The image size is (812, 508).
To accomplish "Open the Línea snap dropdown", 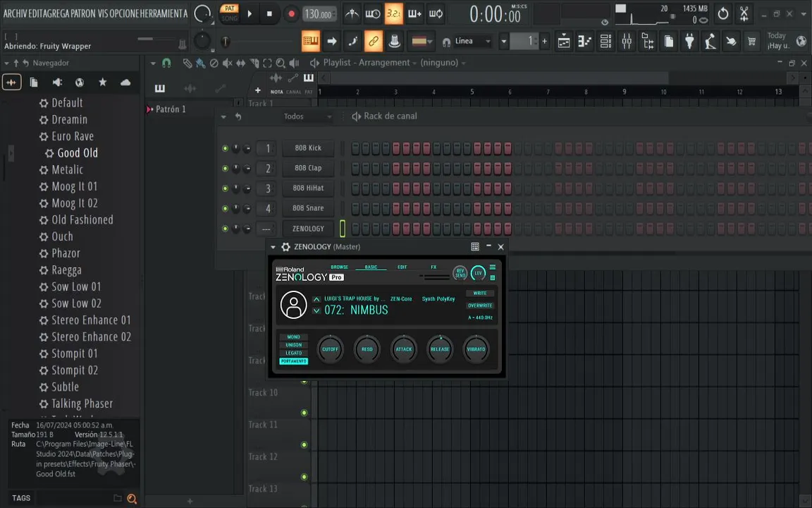I will [x=472, y=41].
